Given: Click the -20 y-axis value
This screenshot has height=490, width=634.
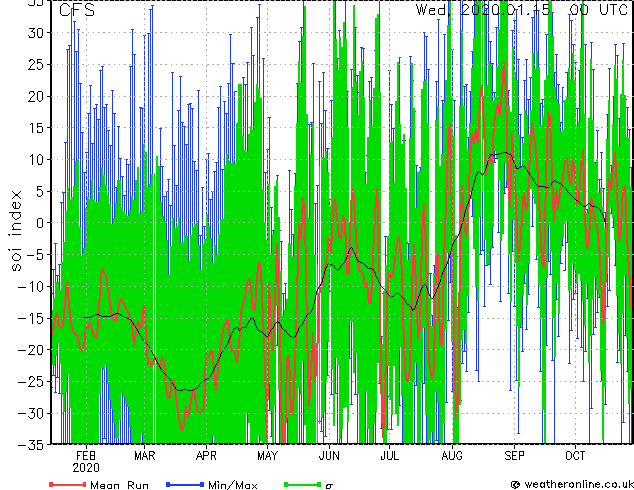Looking at the screenshot, I should click(x=31, y=350).
